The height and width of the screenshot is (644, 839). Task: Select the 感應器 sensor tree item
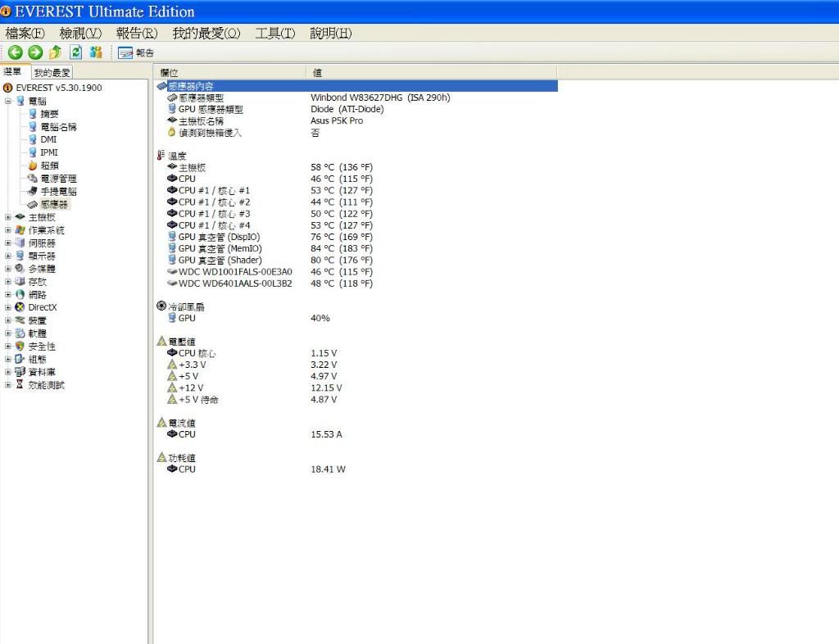click(54, 204)
